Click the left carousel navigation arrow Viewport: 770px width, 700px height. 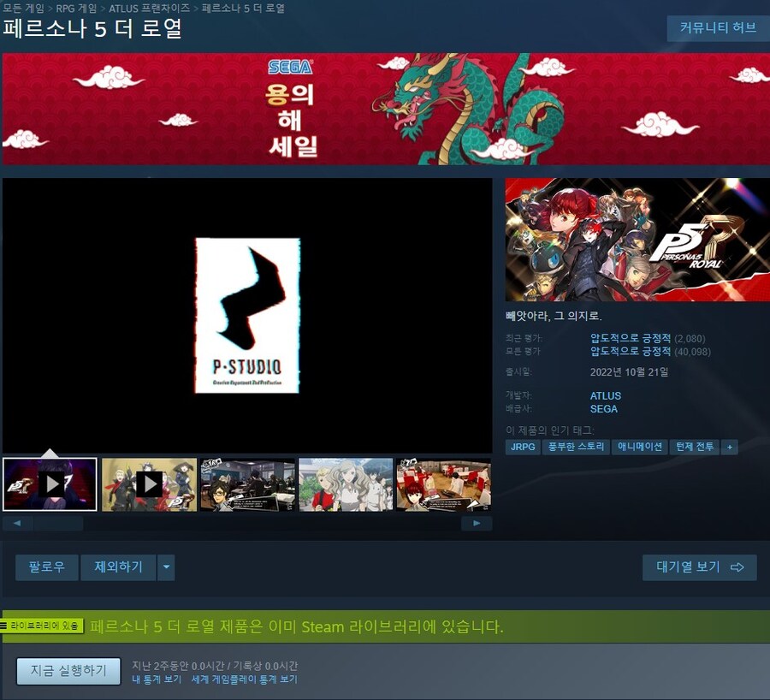point(18,523)
